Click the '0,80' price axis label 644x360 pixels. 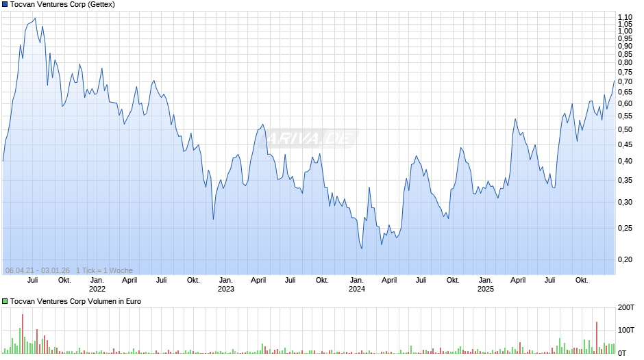[625, 63]
